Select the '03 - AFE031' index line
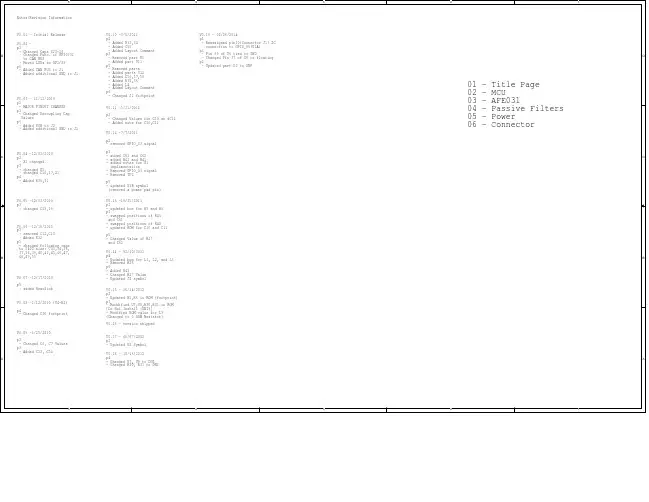Screen dimensions: 649x502 tap(492, 101)
